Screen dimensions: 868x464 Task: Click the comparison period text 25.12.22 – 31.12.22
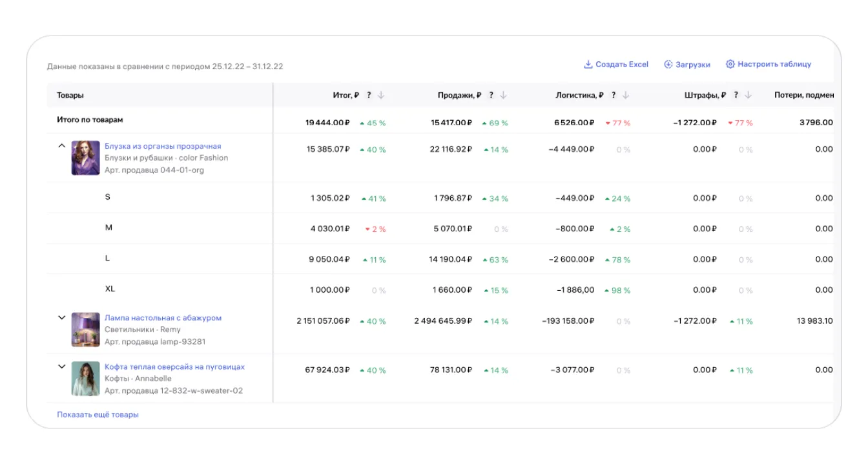[247, 67]
